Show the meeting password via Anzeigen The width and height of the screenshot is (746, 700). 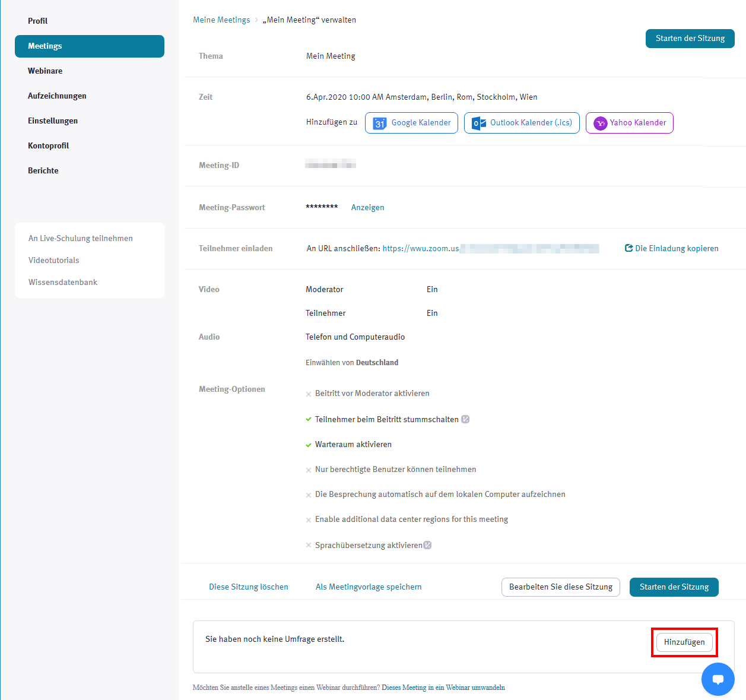tap(367, 207)
